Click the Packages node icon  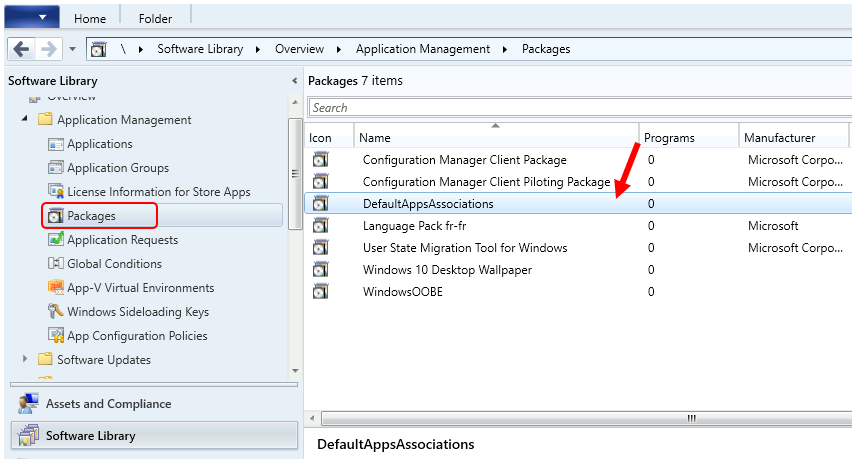[55, 215]
